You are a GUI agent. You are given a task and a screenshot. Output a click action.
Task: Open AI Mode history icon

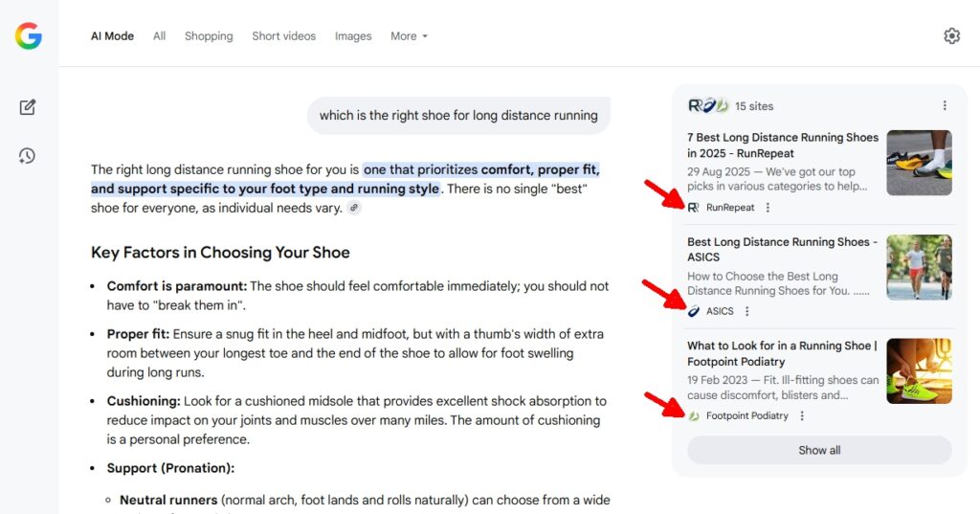pos(28,155)
